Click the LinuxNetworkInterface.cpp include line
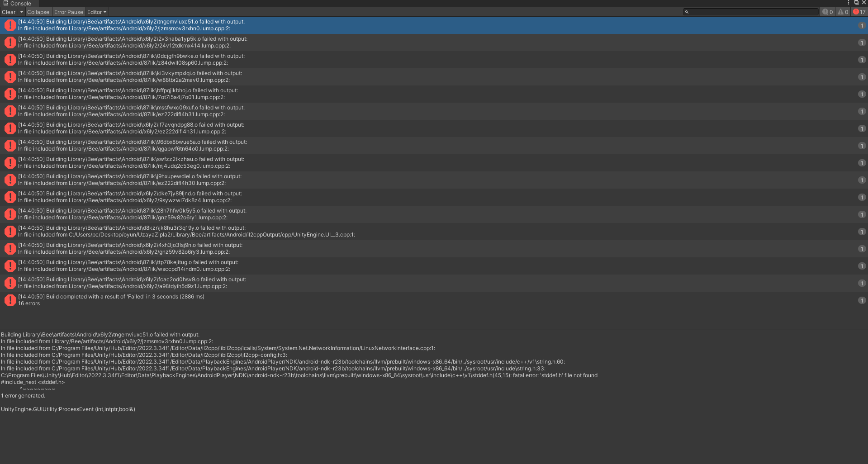 coord(218,348)
